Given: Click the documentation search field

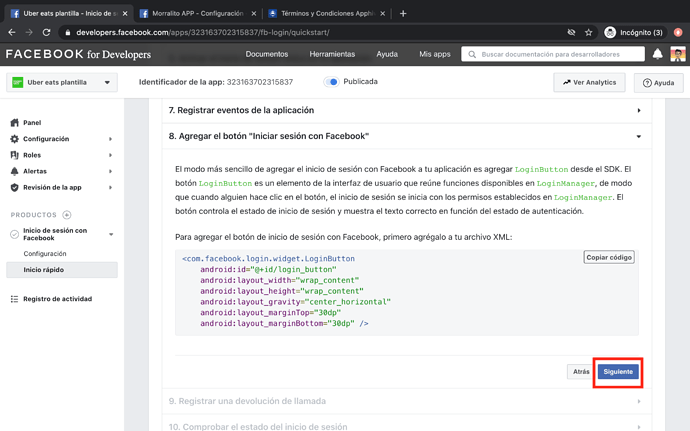Looking at the screenshot, I should pos(555,54).
